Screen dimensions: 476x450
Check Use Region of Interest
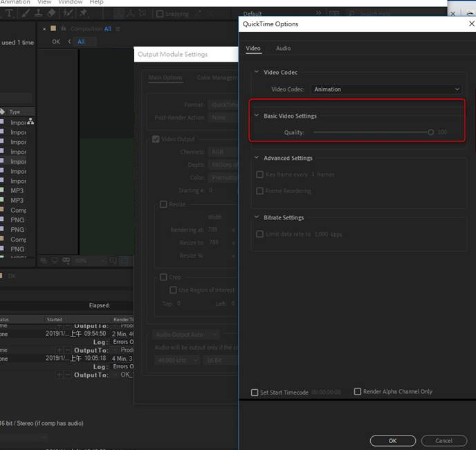[173, 290]
